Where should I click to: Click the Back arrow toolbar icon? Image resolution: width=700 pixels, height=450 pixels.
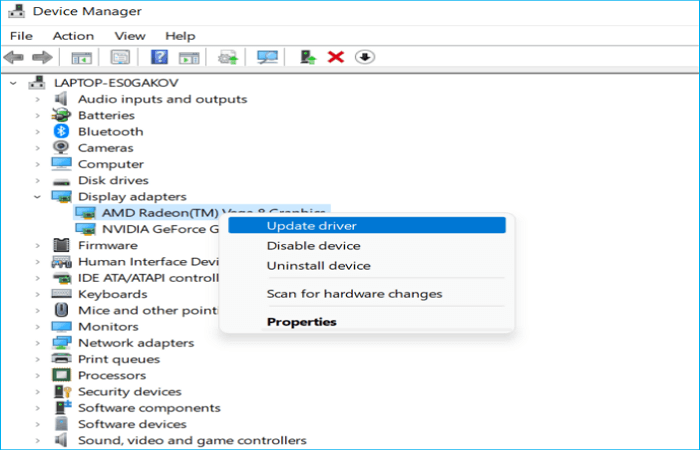[13, 57]
